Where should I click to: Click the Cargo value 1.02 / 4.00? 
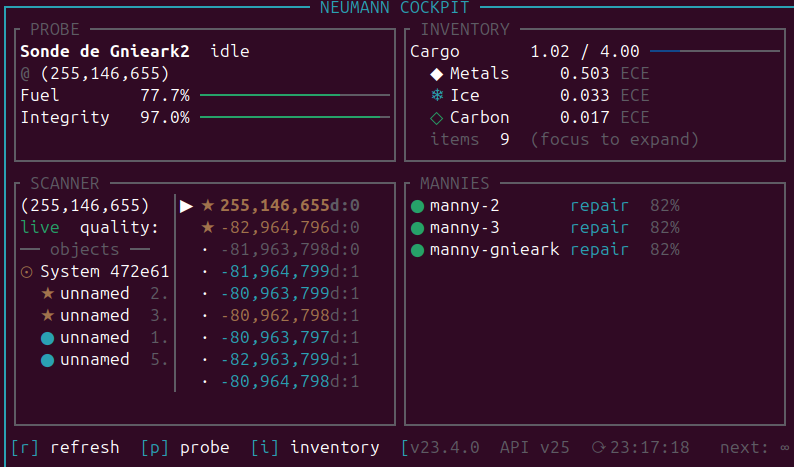[585, 51]
